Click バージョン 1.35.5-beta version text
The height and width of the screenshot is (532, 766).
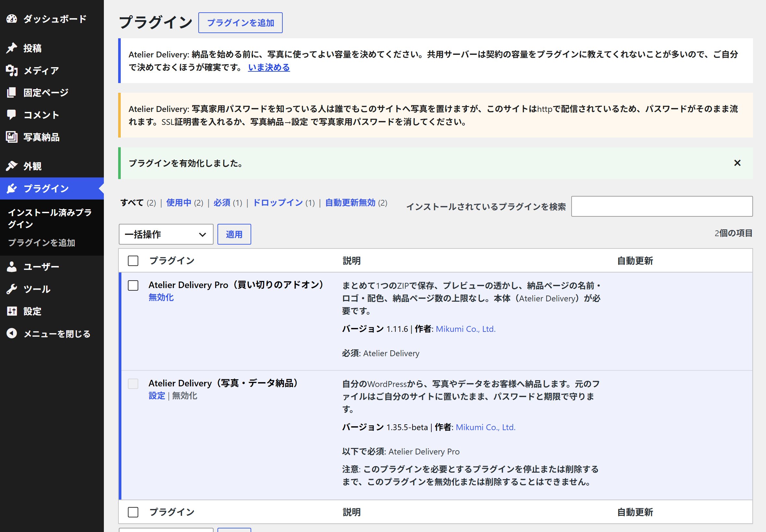(385, 427)
